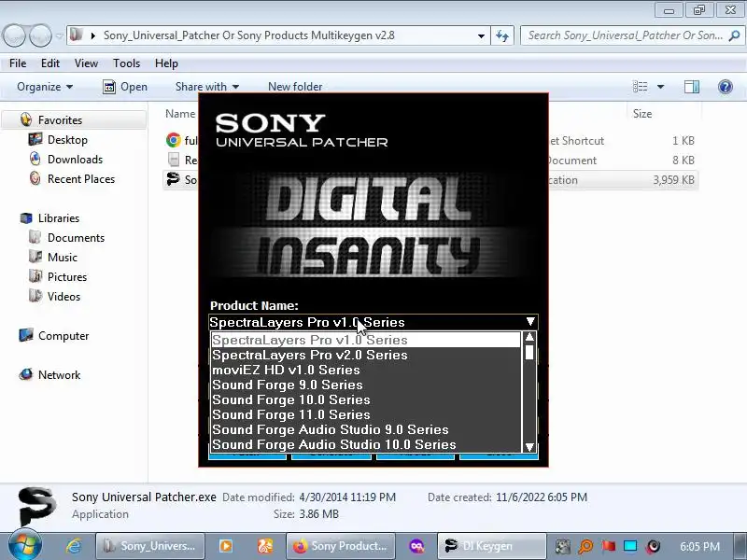Choose Sound Forge 11.0 Series option
This screenshot has height=560, width=747.
(x=366, y=414)
